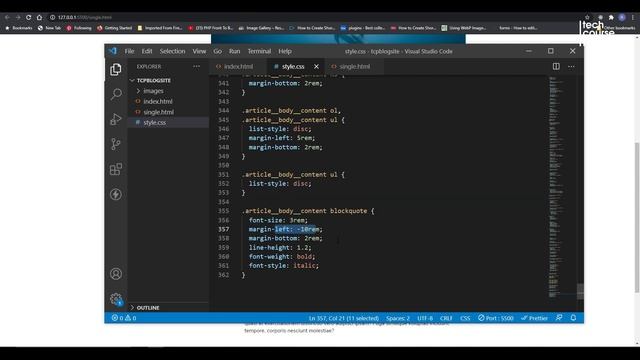Open Run and Debug view
Screen dimensions: 640x360
pos(116,119)
